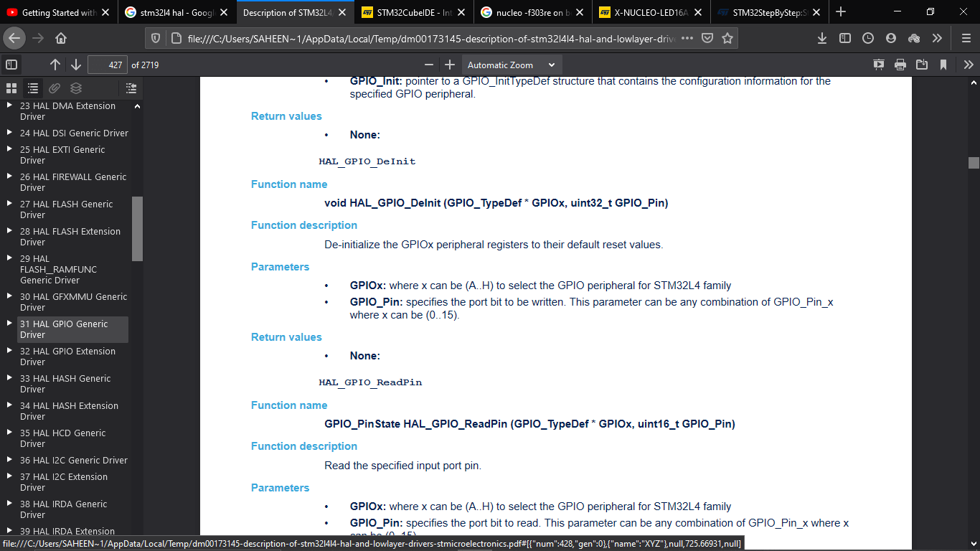This screenshot has width=980, height=551.
Task: Switch to Getting Started YouTube tab
Action: tap(57, 12)
